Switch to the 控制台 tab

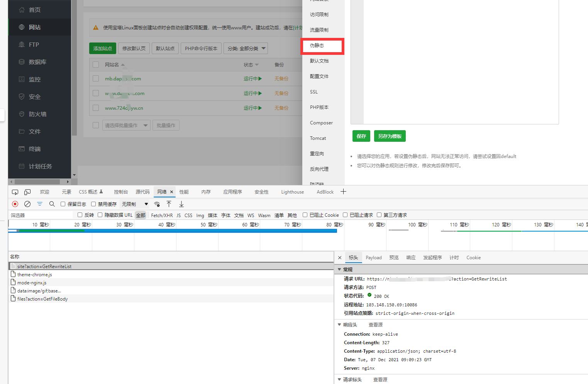click(x=120, y=192)
